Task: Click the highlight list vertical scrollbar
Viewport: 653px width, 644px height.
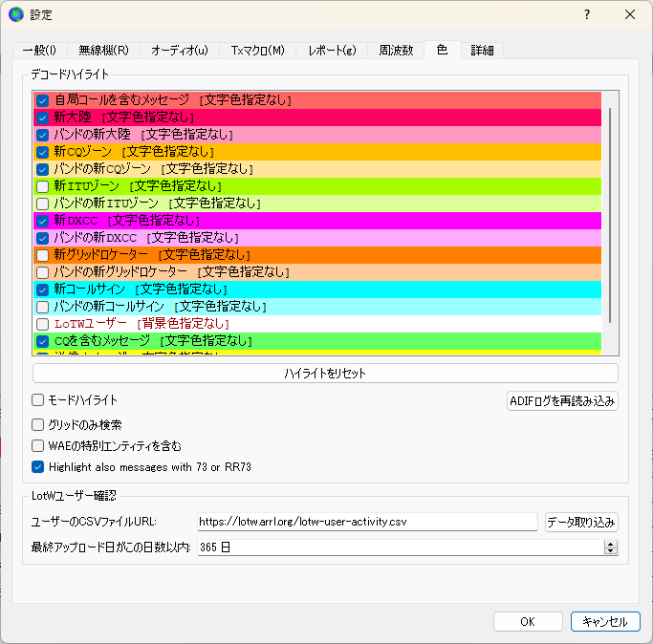Action: coord(610,215)
